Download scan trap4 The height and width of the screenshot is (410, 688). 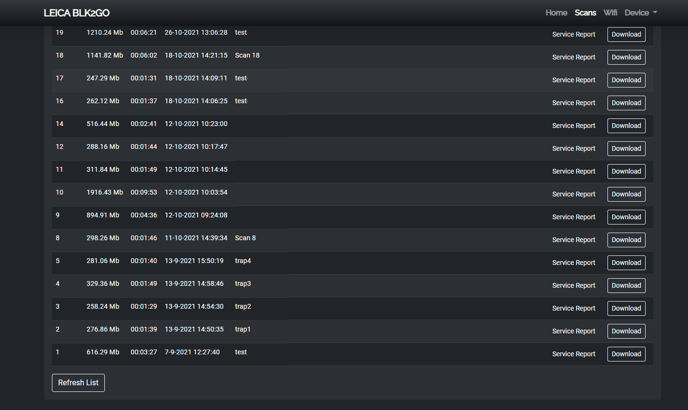tap(626, 263)
